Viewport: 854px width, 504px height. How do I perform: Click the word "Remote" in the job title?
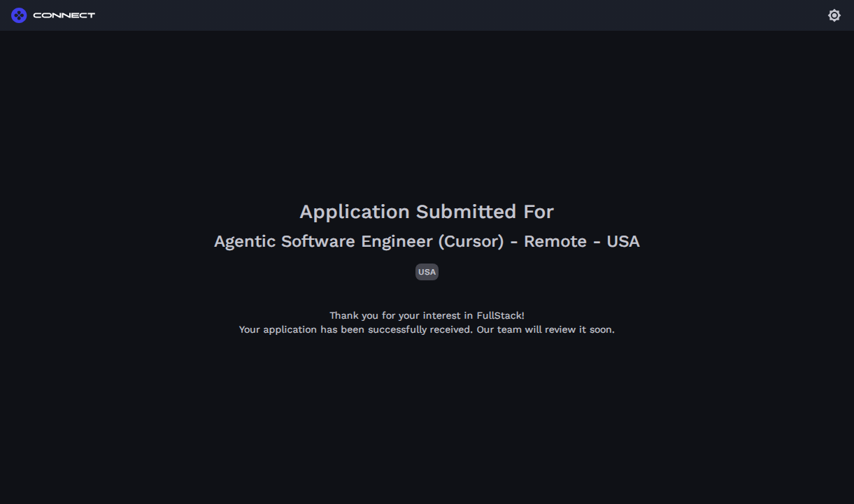555,241
